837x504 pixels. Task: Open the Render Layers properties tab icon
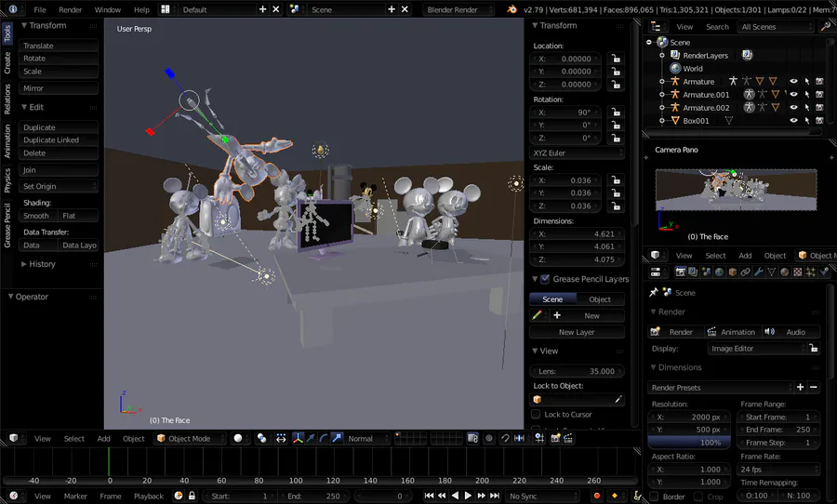point(693,272)
